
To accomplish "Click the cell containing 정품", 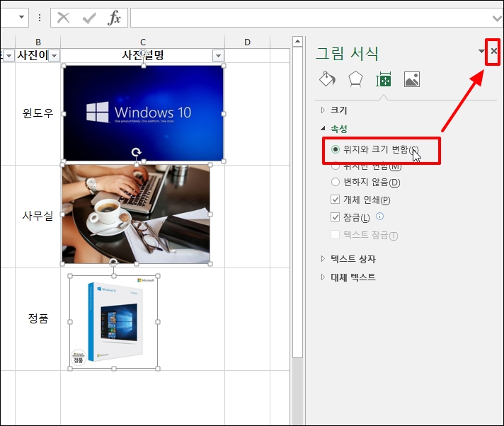I will [38, 318].
